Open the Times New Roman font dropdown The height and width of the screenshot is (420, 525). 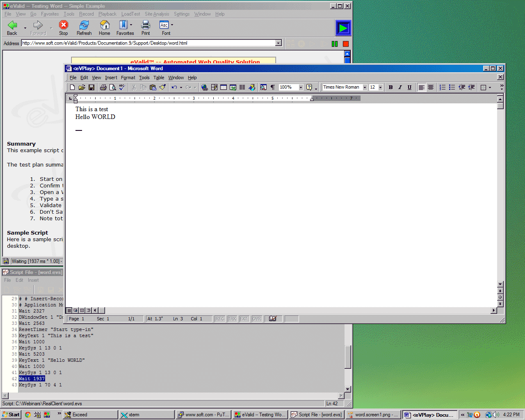coord(365,87)
